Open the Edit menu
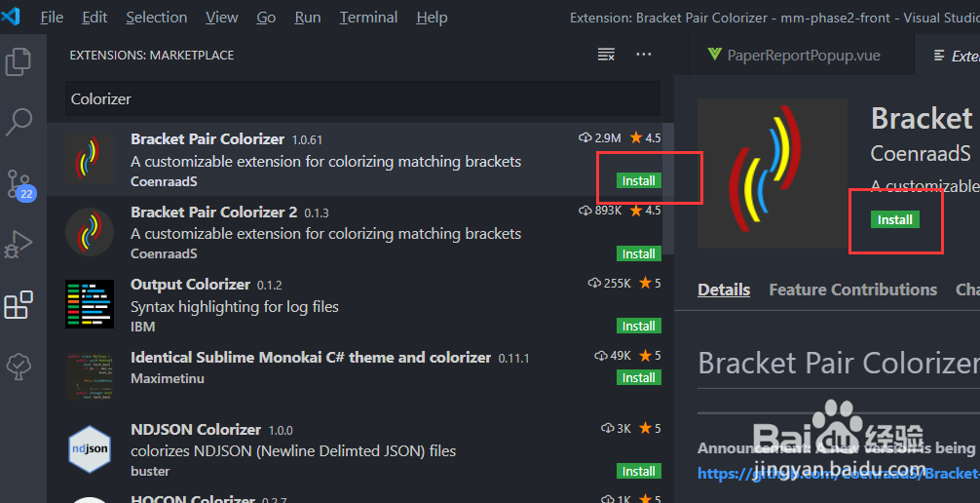 point(94,18)
